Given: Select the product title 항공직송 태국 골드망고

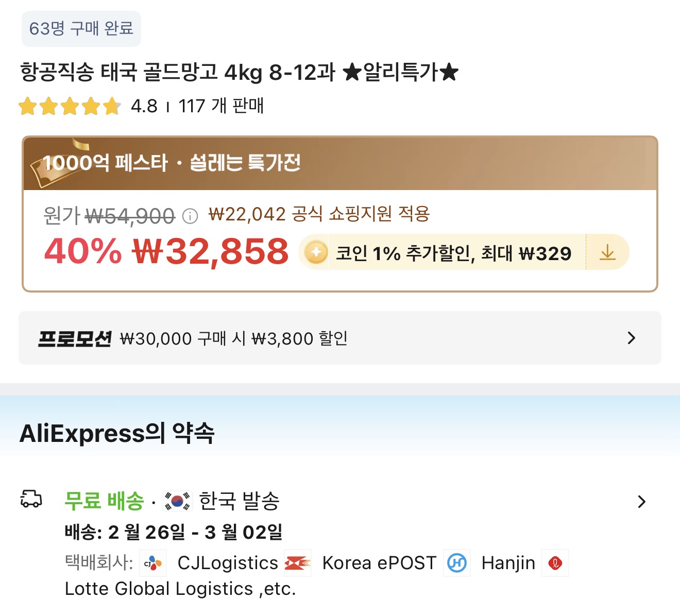Looking at the screenshot, I should 239,72.
